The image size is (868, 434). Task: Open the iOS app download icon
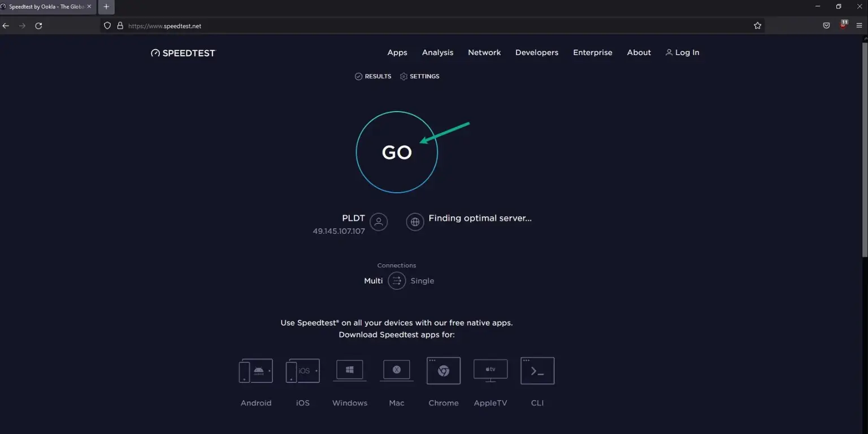303,371
